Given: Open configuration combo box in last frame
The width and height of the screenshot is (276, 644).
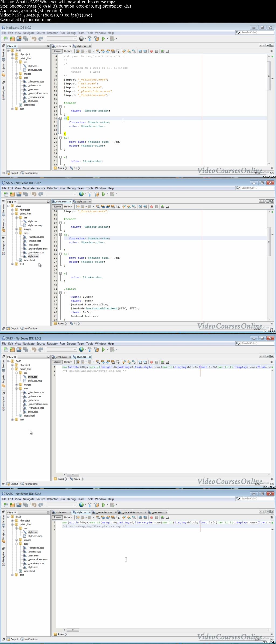Looking at the screenshot, I should coord(62,505).
